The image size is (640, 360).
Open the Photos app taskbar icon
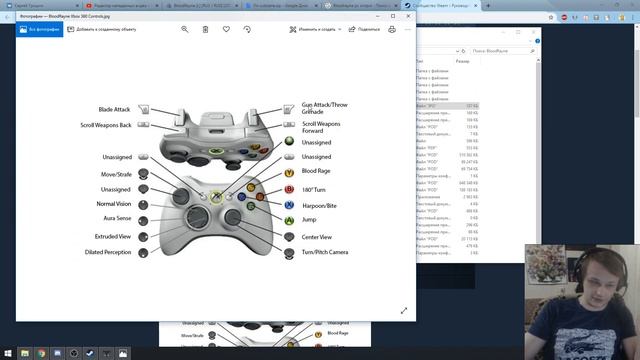coord(123,353)
